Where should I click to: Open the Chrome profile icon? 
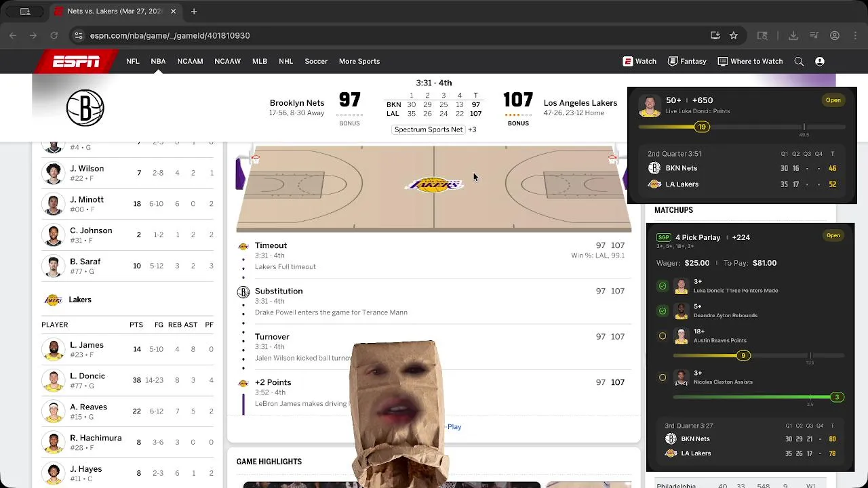coord(835,35)
